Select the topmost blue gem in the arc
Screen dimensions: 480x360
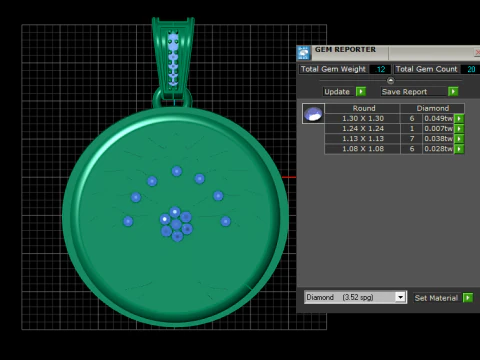[x=177, y=171]
